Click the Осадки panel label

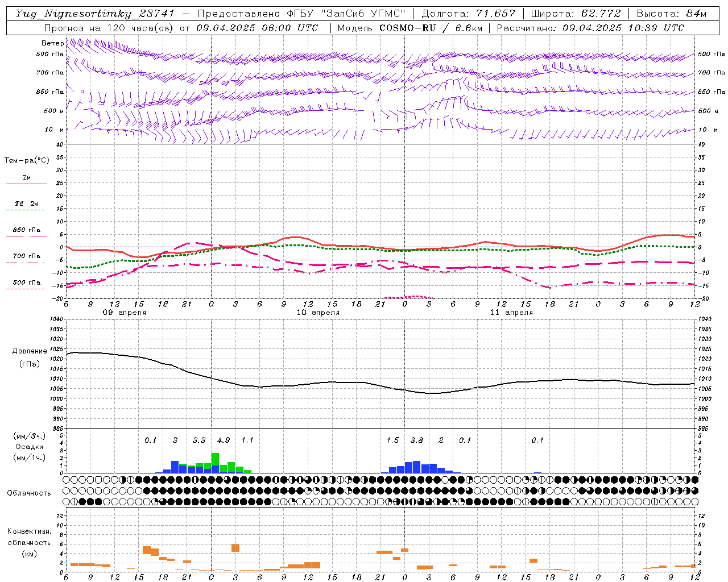pos(29,447)
